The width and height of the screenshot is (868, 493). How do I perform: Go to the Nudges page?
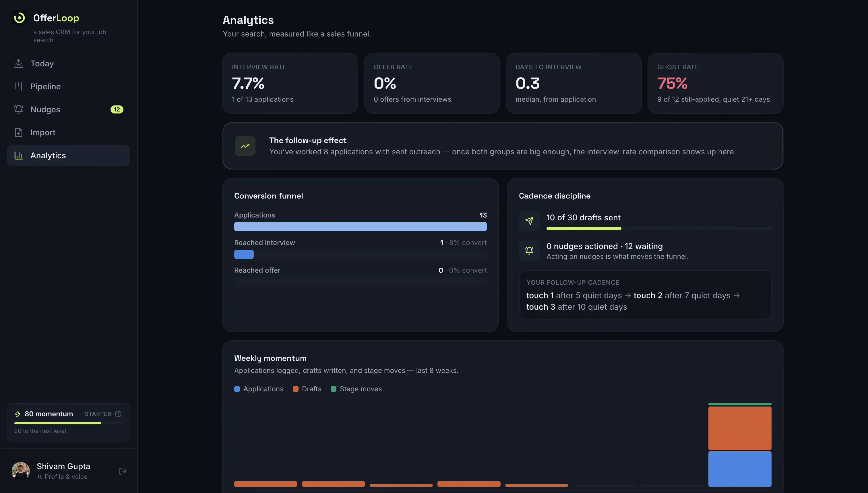69,109
